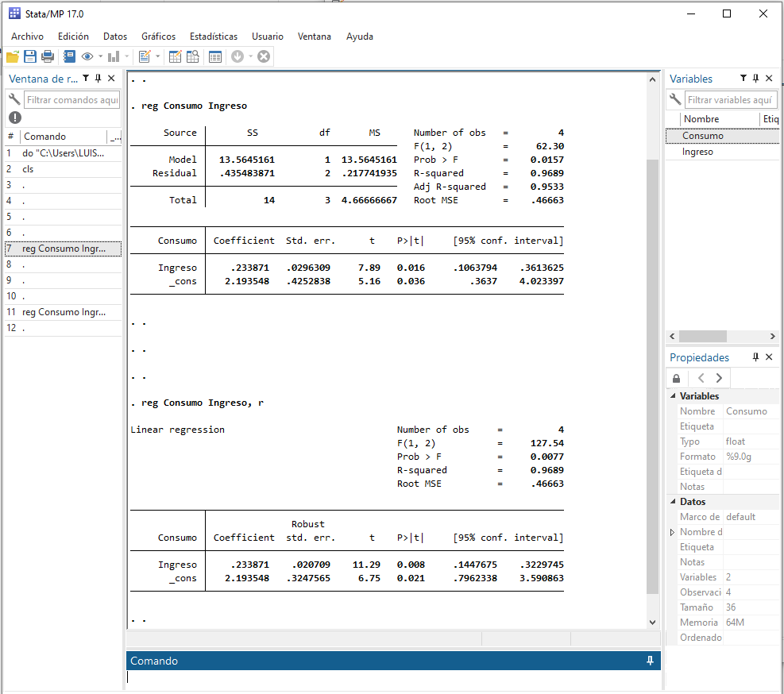Open Viewer icon dropdown arrow
Viewport: 784px width, 694px height.
tap(100, 56)
